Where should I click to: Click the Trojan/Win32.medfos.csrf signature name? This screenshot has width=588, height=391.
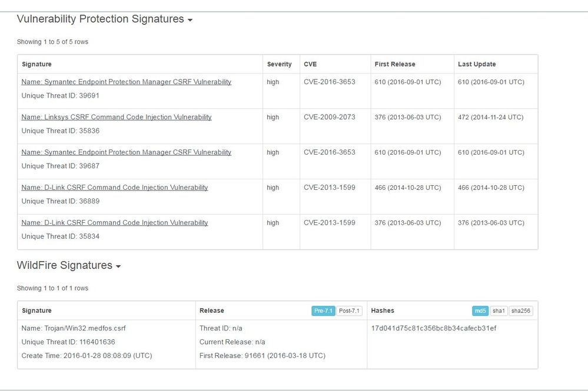[74, 328]
